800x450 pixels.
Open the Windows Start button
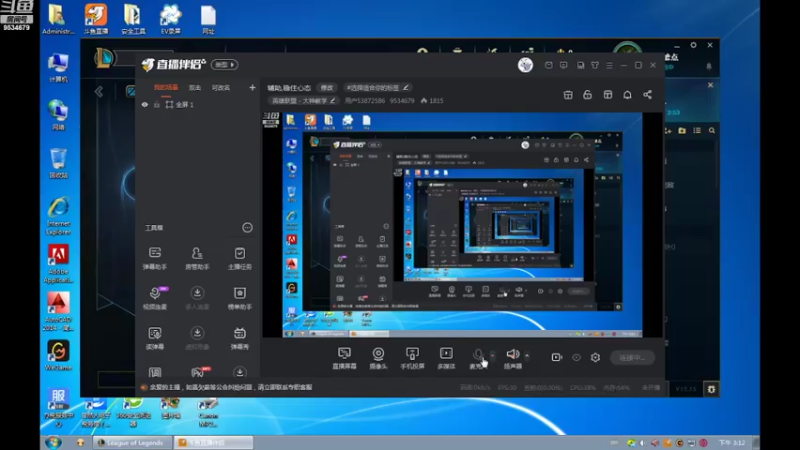(53, 442)
